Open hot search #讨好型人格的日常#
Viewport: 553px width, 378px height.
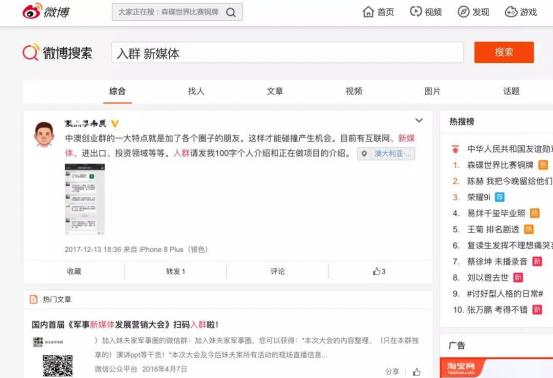(x=505, y=293)
